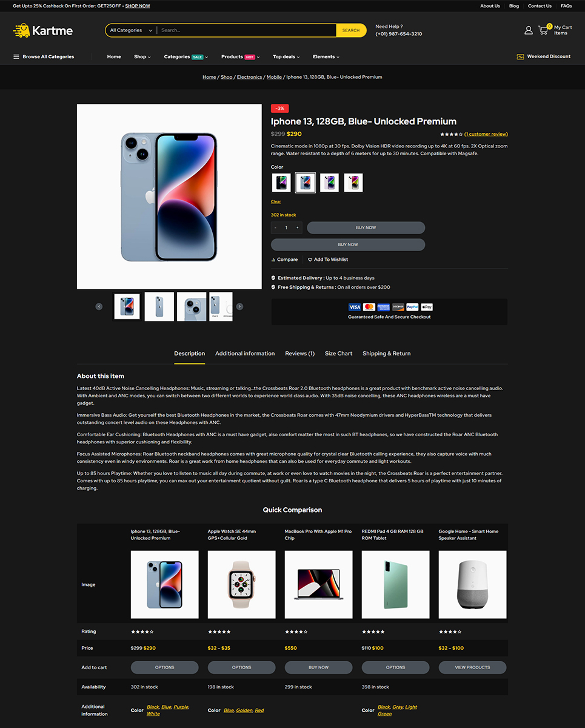Image resolution: width=585 pixels, height=728 pixels.
Task: Open Weekend Discount coupon icon
Action: (520, 56)
